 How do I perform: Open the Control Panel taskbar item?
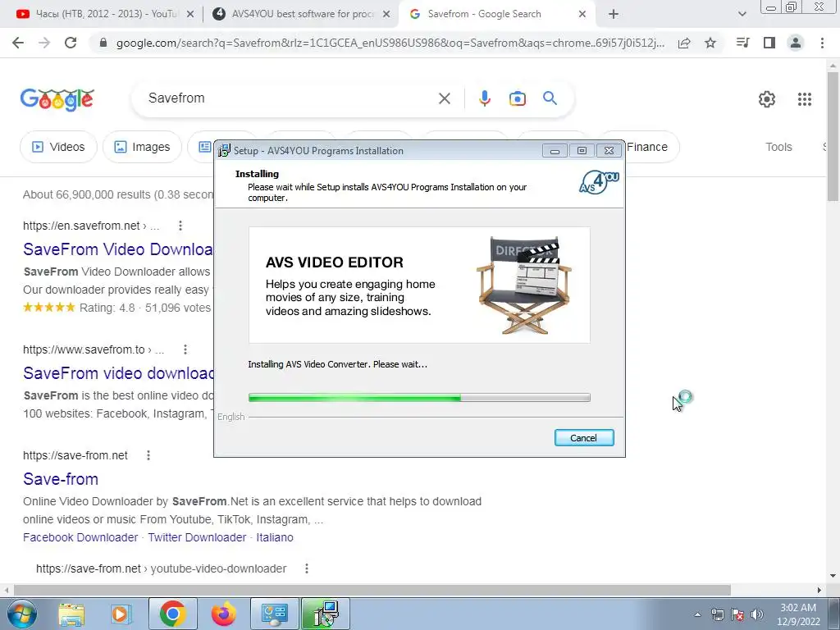[x=275, y=614]
